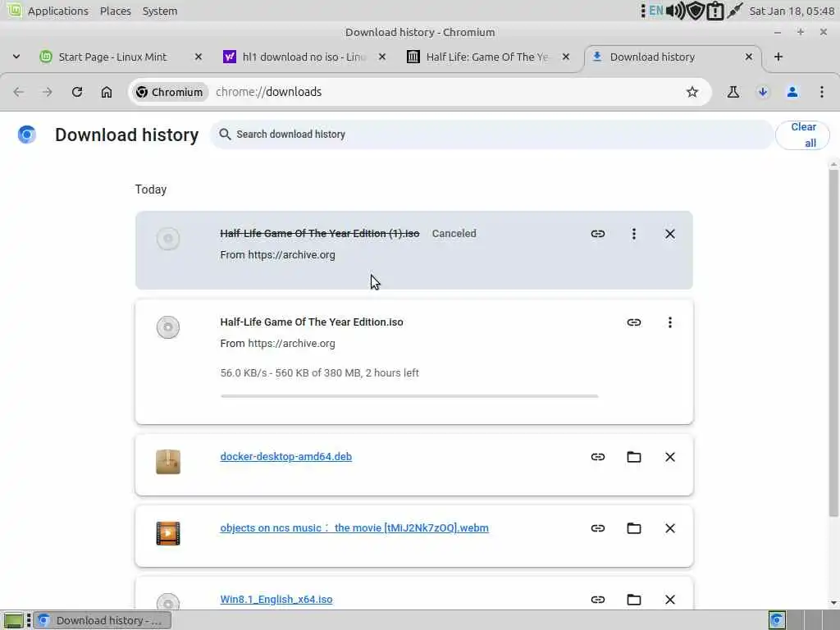This screenshot has width=840, height=630.
Task: Close the Start Page - Linux Mint tab
Action: click(x=199, y=57)
